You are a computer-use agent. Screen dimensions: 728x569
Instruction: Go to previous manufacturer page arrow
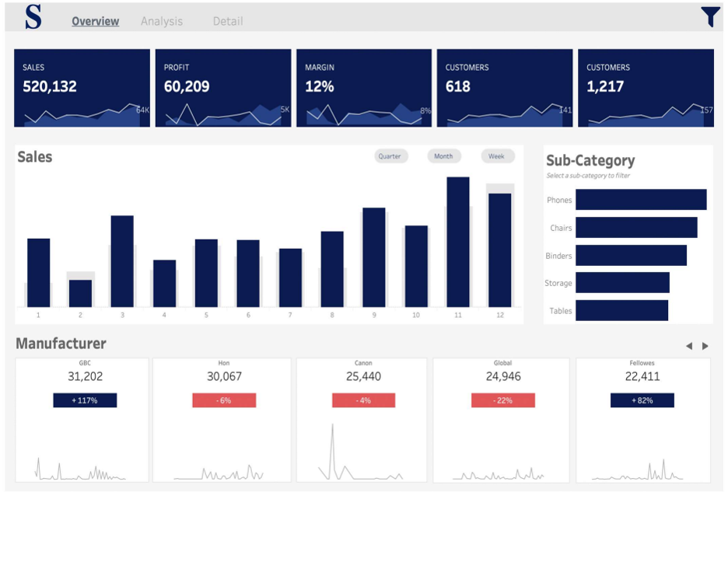688,346
